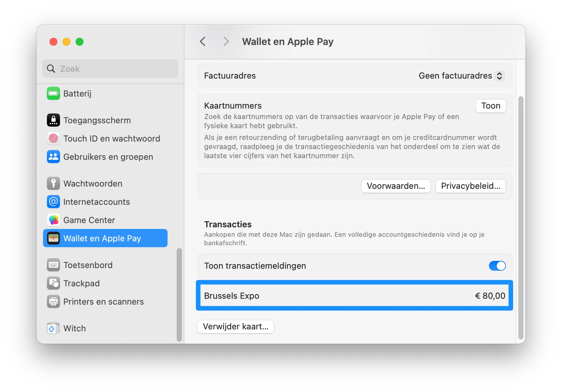This screenshot has height=392, width=562.
Task: Click the Transacties heading text
Action: click(x=228, y=224)
